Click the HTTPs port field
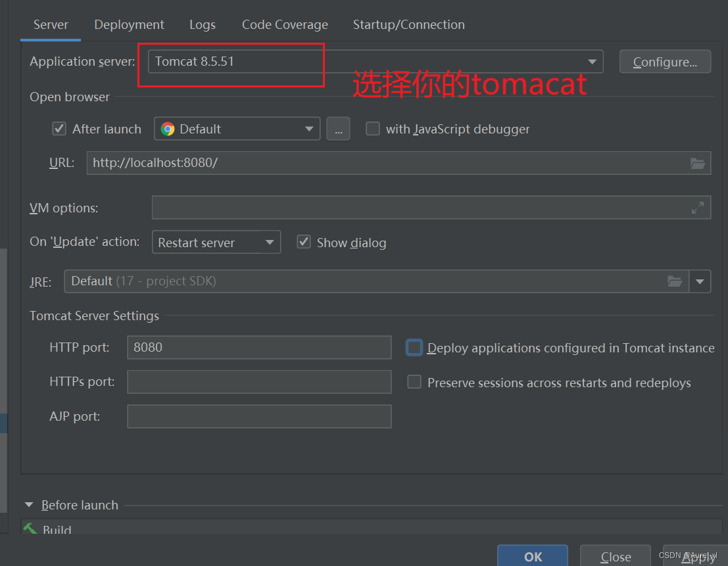The image size is (728, 566). [259, 382]
